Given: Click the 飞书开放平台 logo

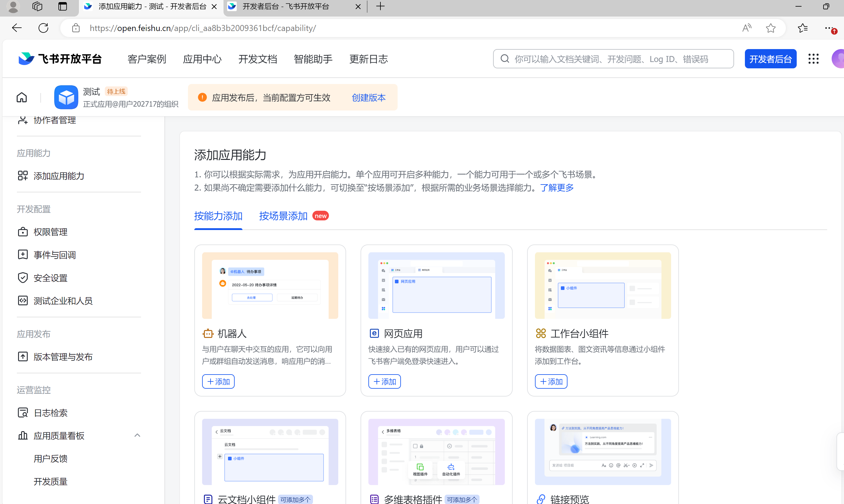Looking at the screenshot, I should click(x=60, y=59).
